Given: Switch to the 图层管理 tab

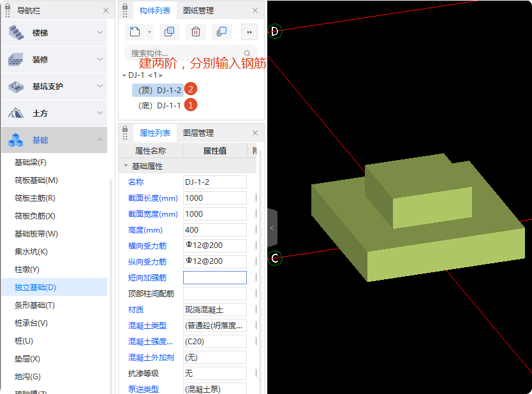Looking at the screenshot, I should (x=198, y=133).
